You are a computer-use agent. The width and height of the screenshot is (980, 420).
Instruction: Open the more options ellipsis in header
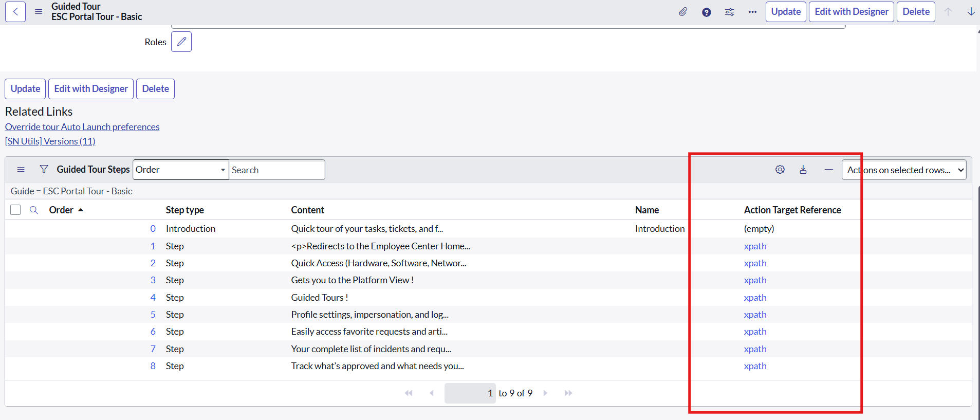(x=752, y=12)
